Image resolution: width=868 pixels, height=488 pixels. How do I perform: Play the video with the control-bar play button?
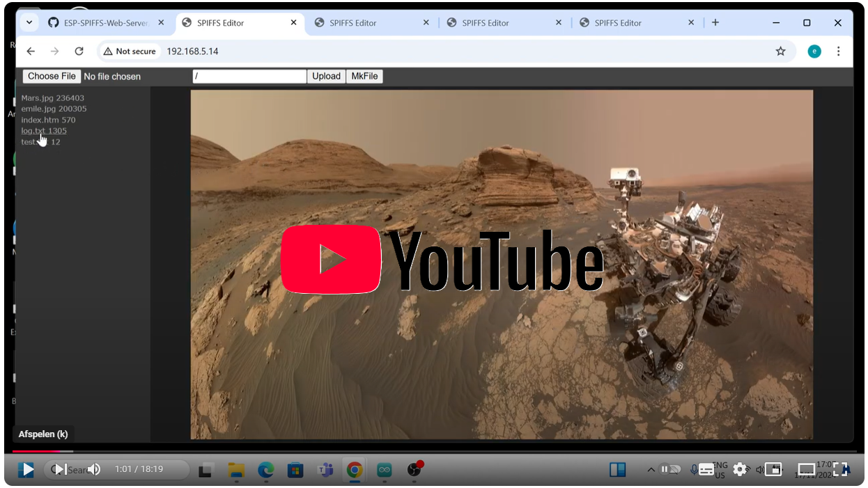[x=27, y=470]
